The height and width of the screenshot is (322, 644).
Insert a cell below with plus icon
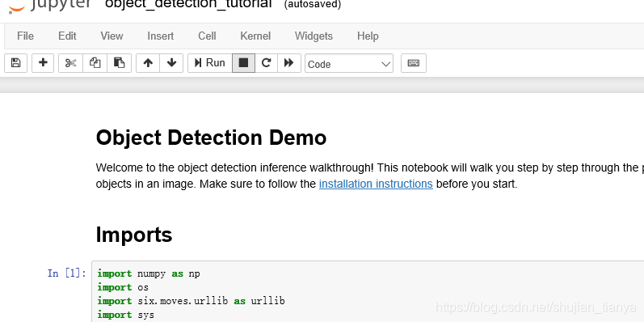43,63
